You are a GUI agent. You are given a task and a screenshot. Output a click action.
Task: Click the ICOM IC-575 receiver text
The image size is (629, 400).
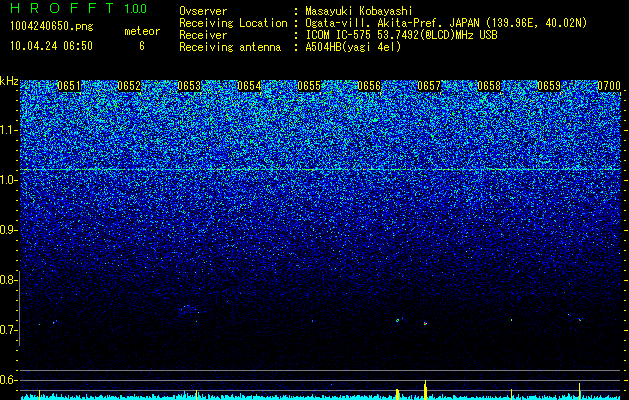[401, 35]
